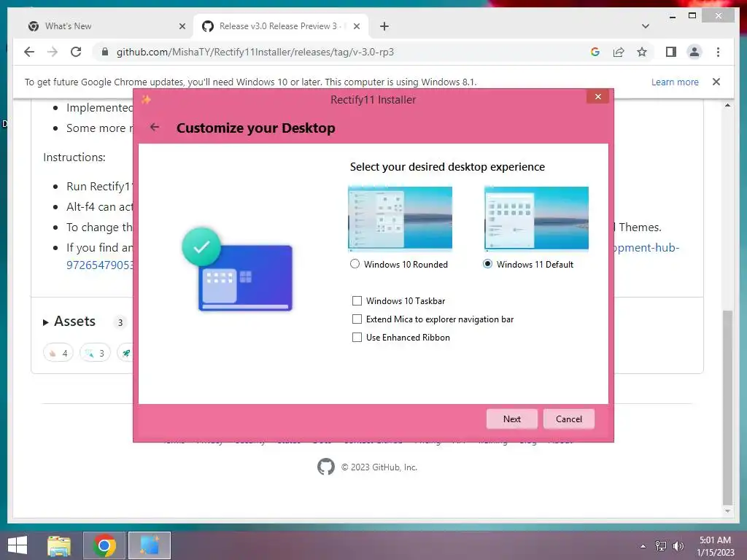
Task: Open Learn more link in update notice
Action: coord(675,82)
